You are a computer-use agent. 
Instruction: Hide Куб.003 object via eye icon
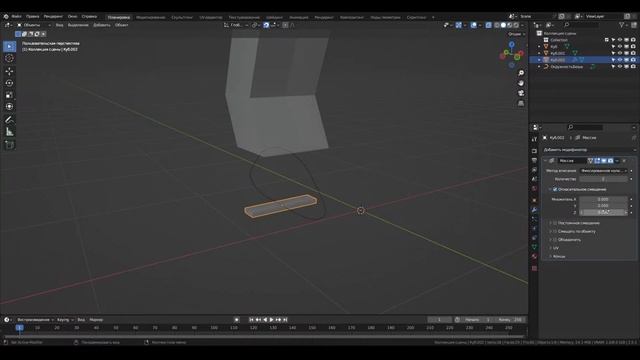tap(620, 60)
